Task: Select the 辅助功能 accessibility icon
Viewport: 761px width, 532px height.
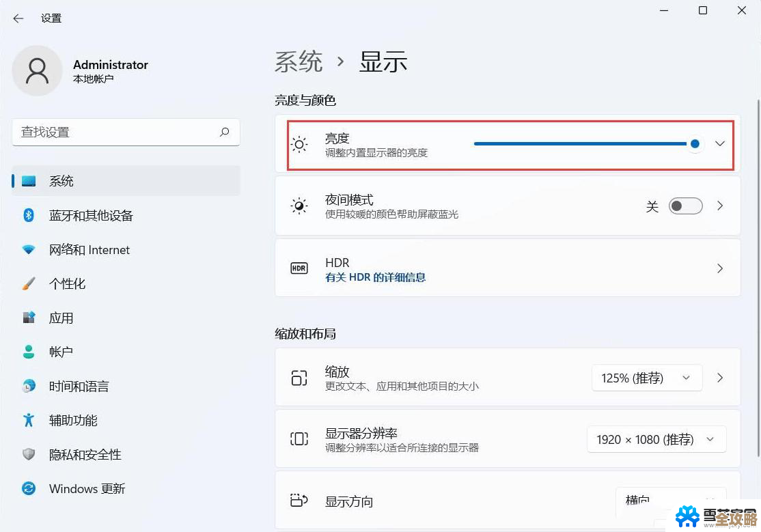Action: 28,420
